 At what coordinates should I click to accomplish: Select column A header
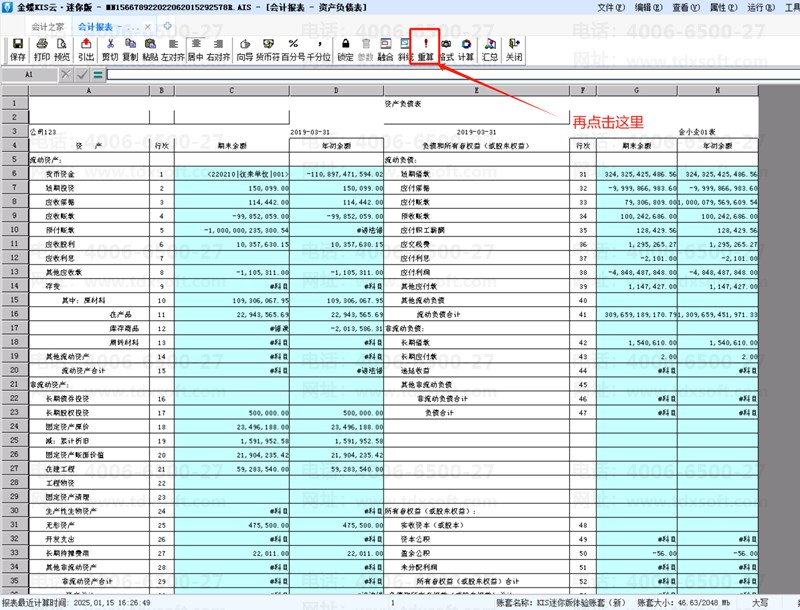[x=89, y=90]
